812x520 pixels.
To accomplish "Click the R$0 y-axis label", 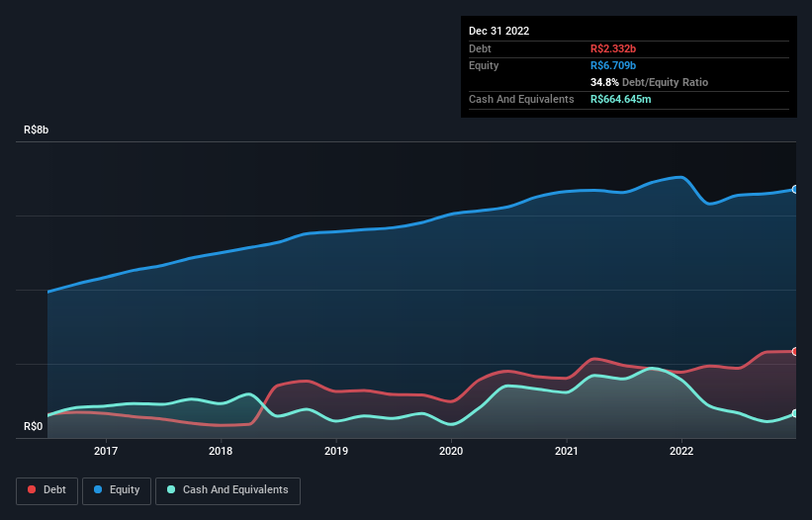I will pos(34,427).
